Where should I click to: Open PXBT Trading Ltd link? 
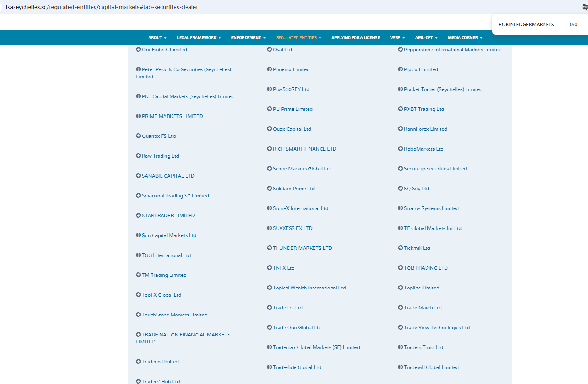(424, 109)
